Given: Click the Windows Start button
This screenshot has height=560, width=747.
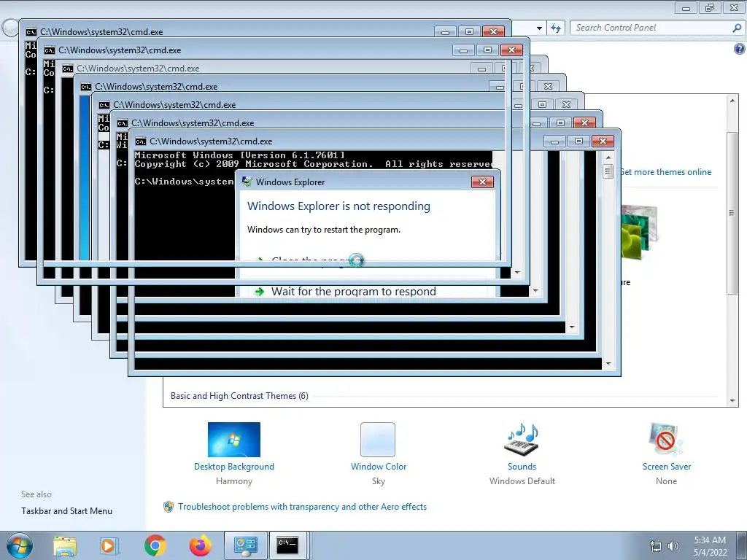Looking at the screenshot, I should [20, 545].
